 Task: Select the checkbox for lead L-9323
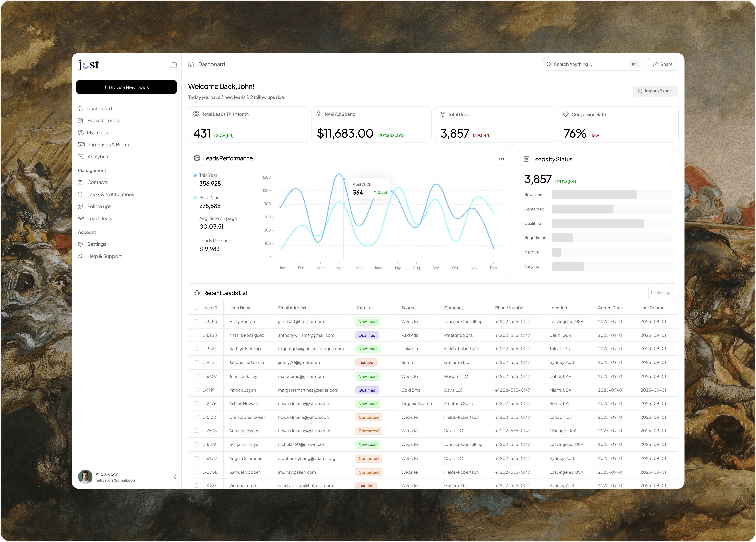tap(197, 362)
